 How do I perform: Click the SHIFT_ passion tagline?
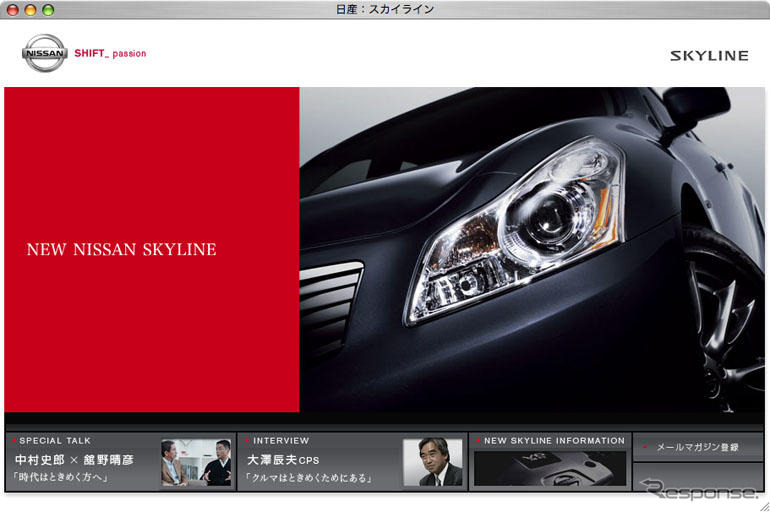point(110,54)
